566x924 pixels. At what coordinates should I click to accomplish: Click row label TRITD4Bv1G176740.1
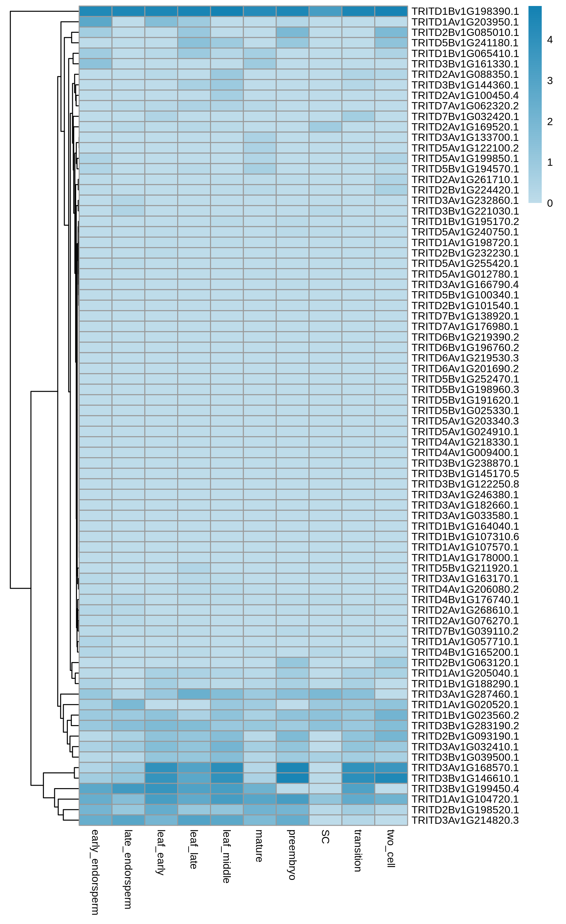tap(465, 600)
